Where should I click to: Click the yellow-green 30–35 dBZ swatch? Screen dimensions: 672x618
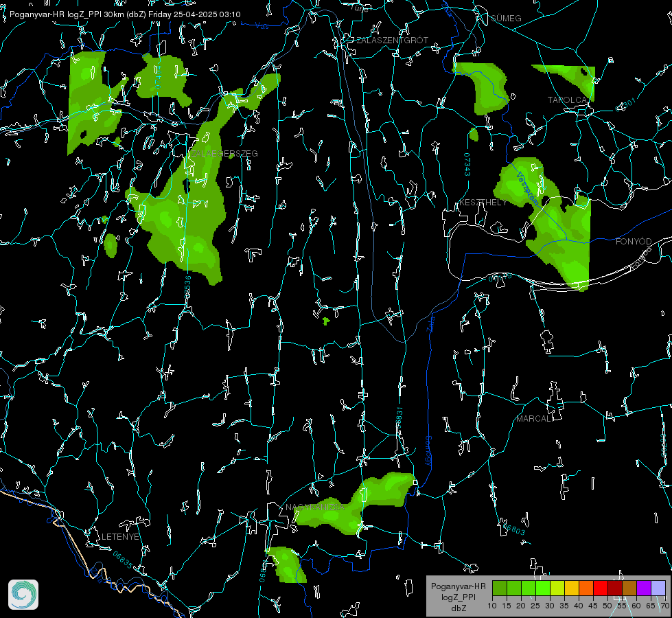[557, 588]
